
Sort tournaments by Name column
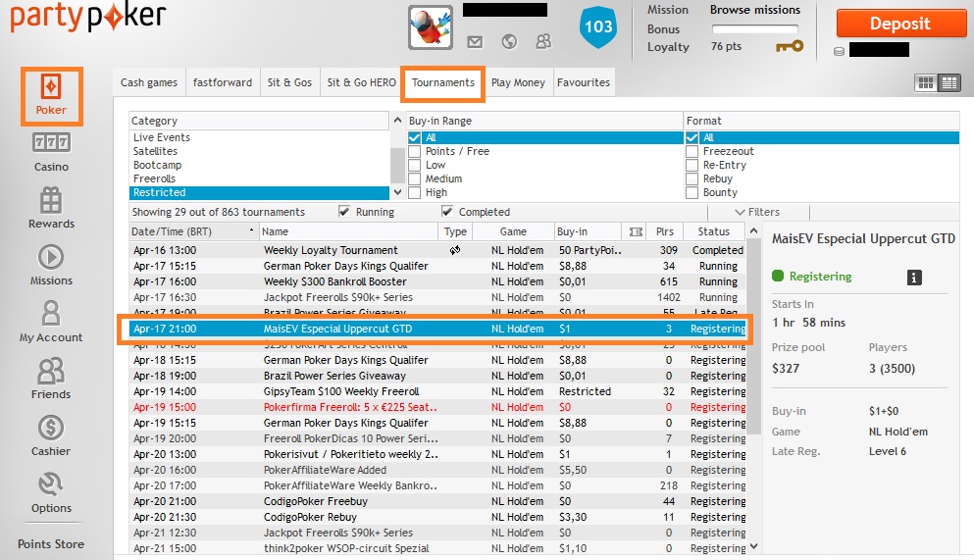click(x=348, y=231)
